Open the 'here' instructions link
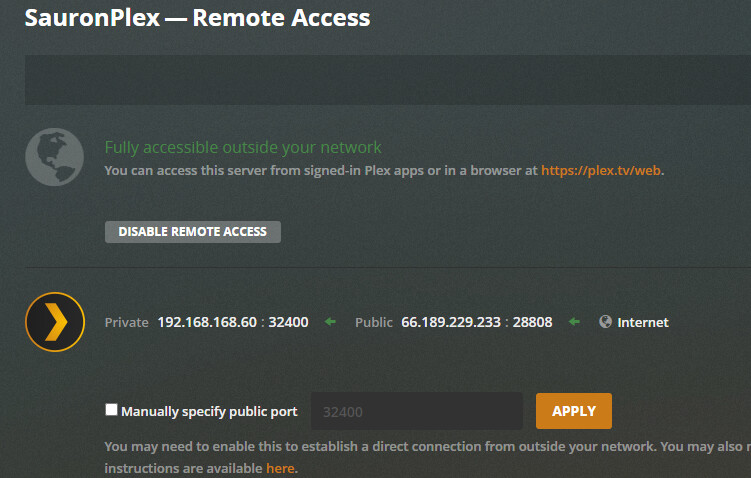Image resolution: width=751 pixels, height=478 pixels. [x=280, y=468]
